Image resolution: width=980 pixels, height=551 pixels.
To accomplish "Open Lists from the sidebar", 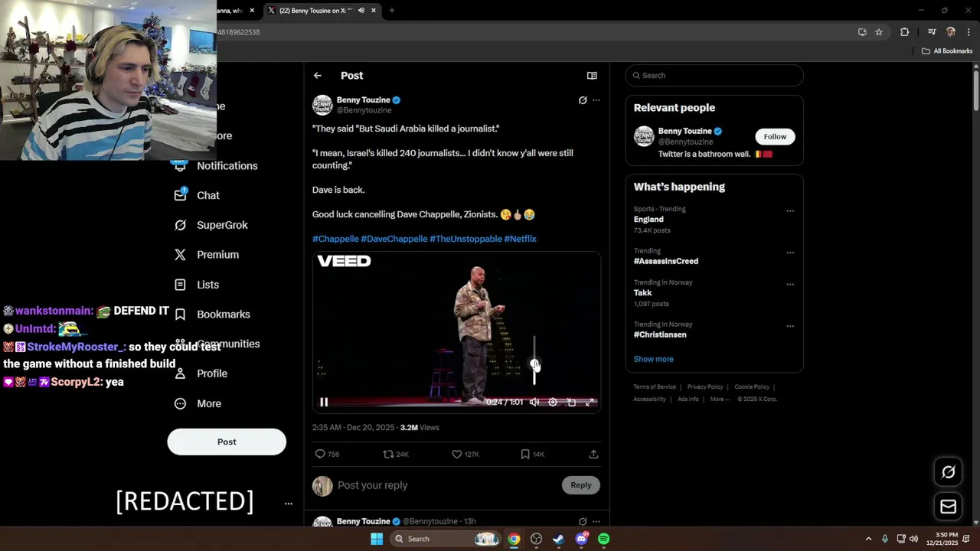I will point(197,285).
